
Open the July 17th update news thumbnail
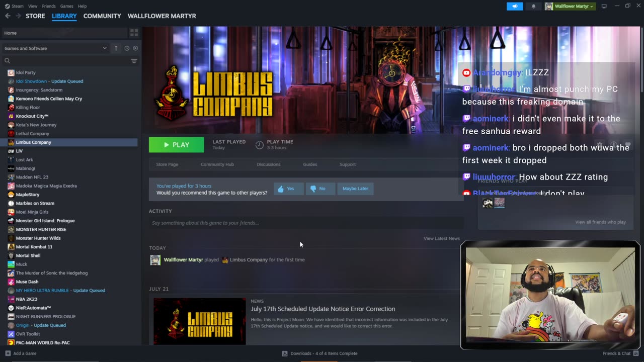coord(200,321)
